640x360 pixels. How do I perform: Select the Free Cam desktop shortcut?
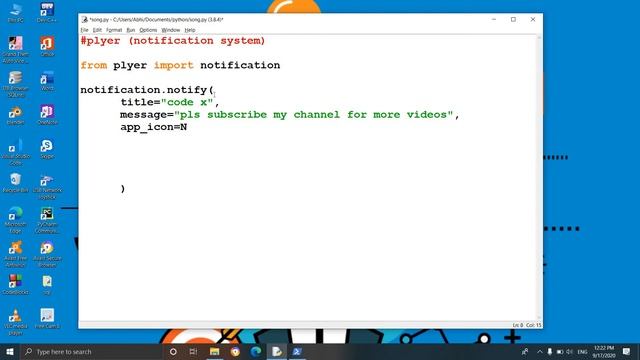click(x=47, y=318)
